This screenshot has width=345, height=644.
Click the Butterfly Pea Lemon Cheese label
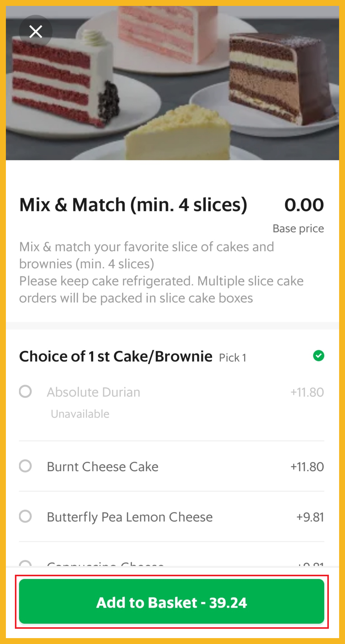tap(130, 517)
